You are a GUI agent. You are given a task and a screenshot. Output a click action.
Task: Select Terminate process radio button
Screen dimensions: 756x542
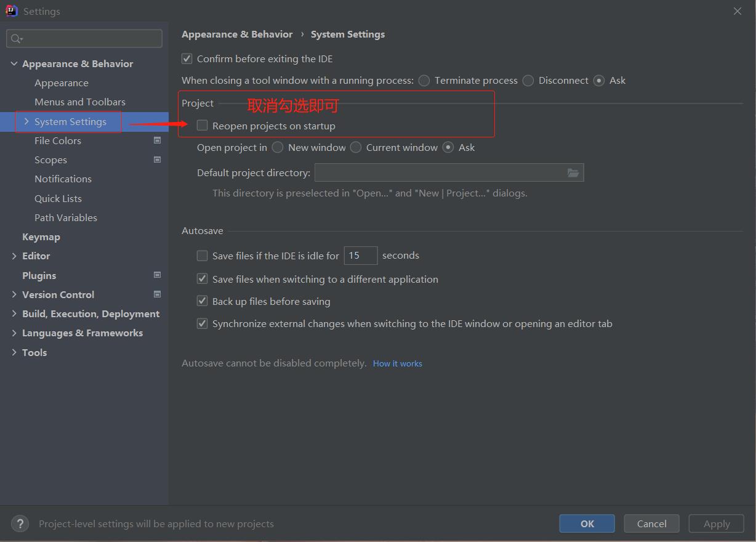(424, 81)
